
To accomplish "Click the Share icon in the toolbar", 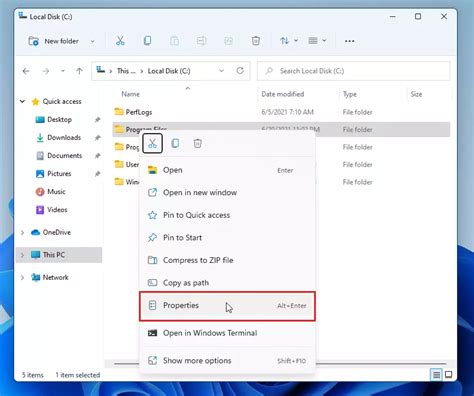I will click(228, 41).
